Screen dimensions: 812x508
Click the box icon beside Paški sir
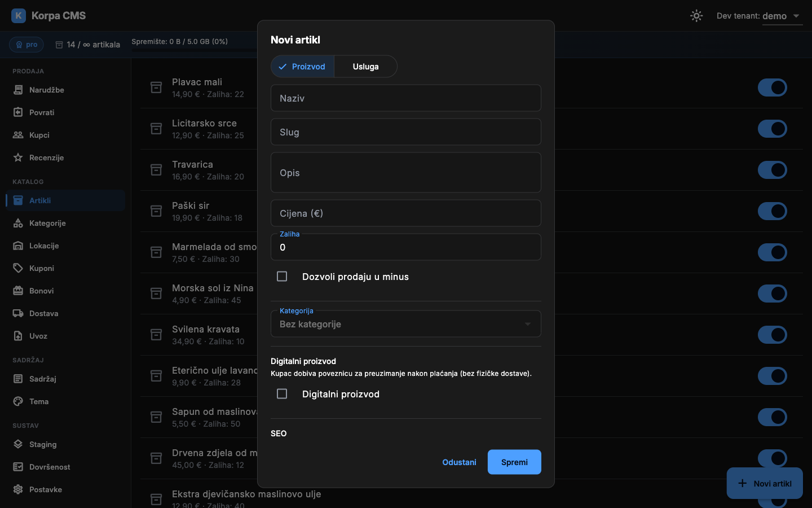tap(156, 211)
